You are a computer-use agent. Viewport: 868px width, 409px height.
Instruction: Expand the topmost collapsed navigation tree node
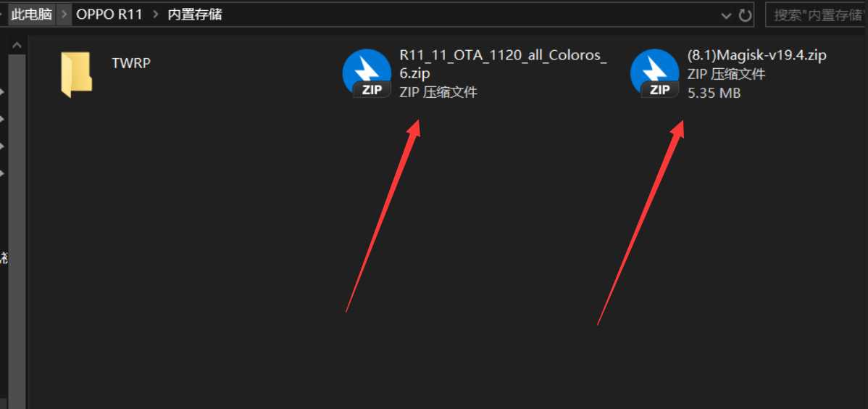2,91
